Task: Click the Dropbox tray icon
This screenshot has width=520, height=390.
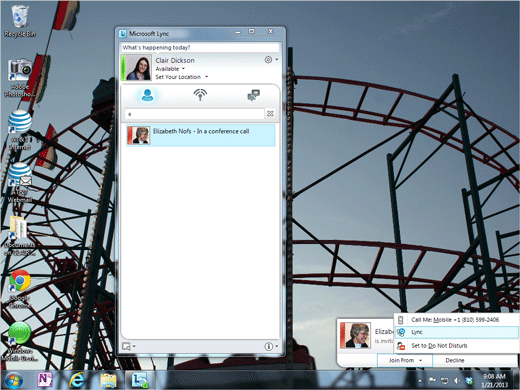Action: click(469, 380)
